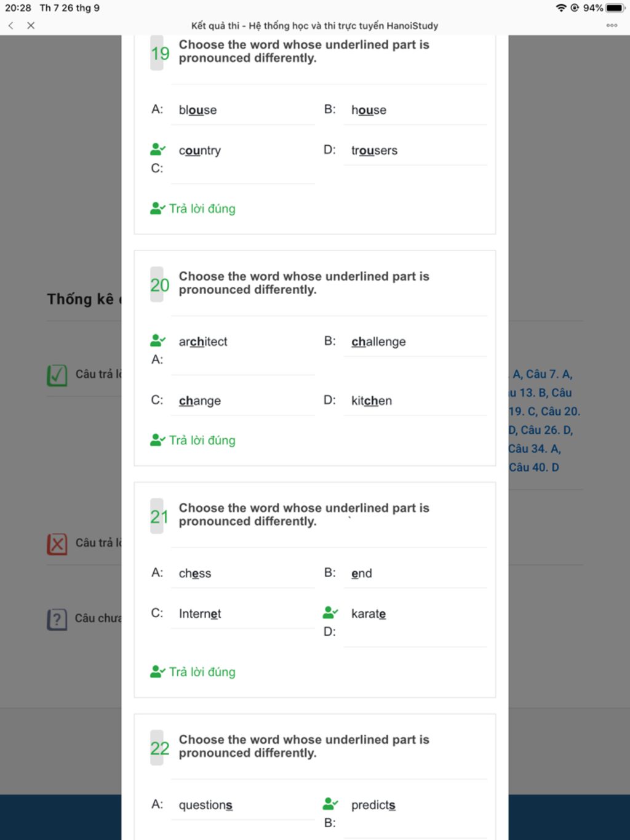Click the user-check icon beside 'architect'
Screen dimensions: 630x840
coord(157,340)
